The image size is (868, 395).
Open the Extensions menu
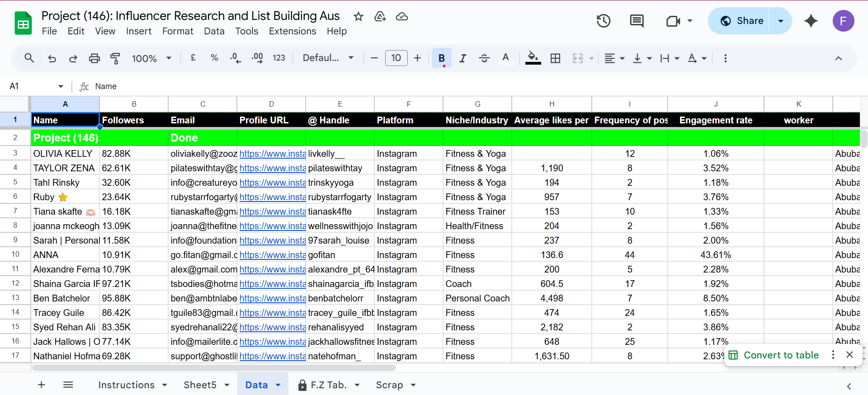[x=292, y=31]
